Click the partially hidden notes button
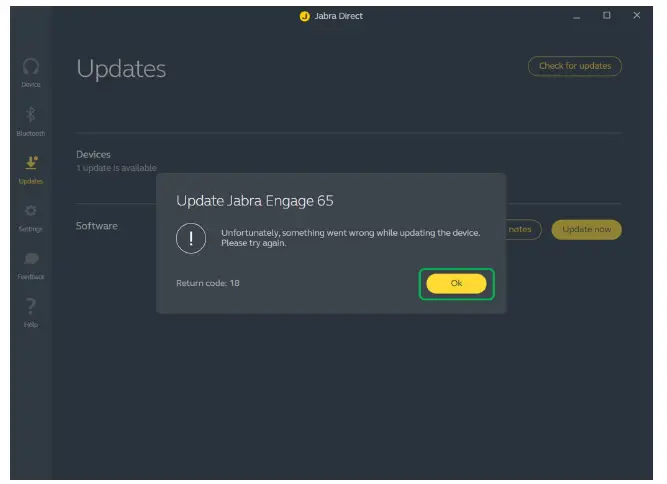The width and height of the screenshot is (667, 484). click(523, 229)
